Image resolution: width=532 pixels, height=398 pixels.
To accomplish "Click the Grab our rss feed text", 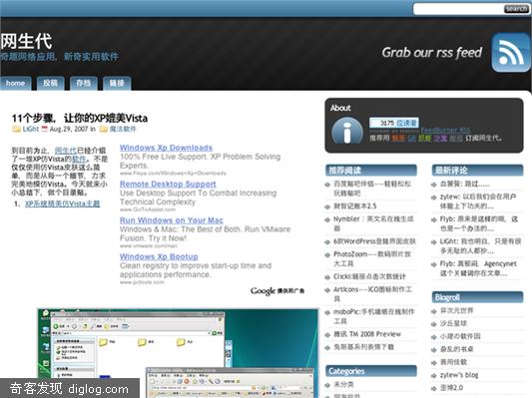I will (431, 52).
